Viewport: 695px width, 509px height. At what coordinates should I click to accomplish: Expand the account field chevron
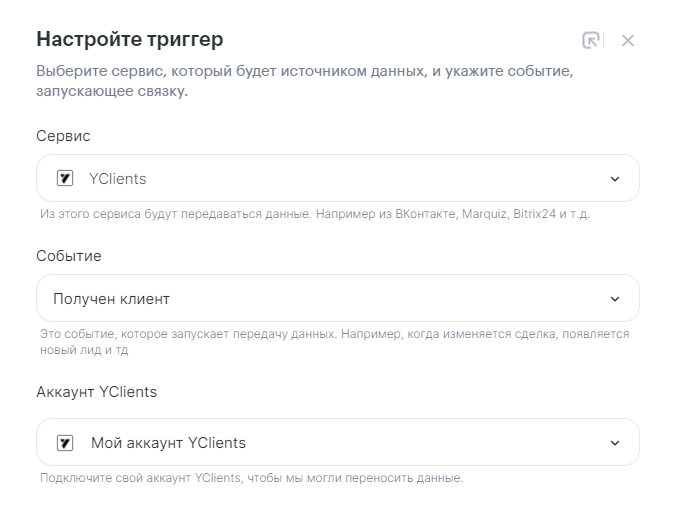(x=615, y=443)
